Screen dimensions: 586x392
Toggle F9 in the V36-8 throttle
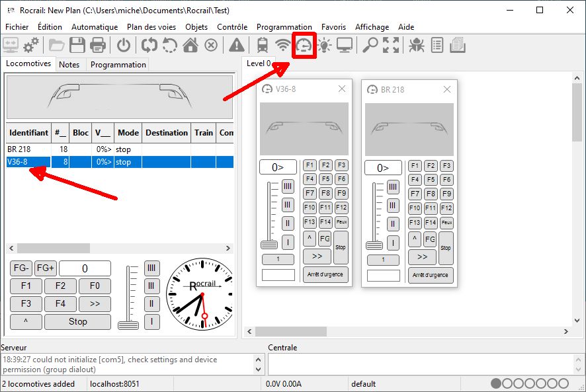(x=341, y=193)
